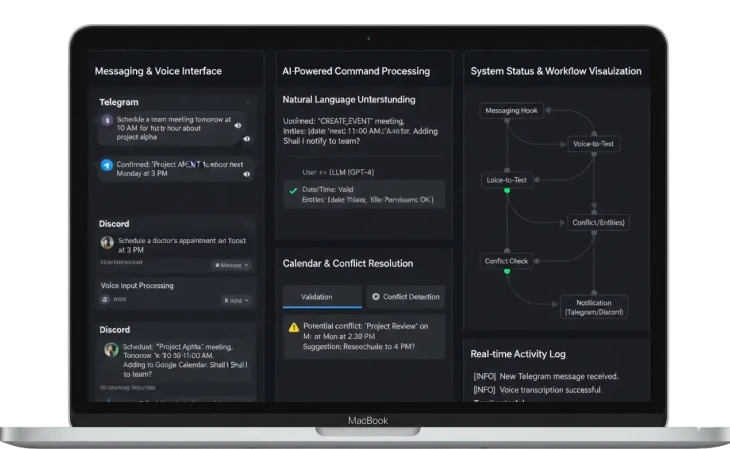The width and height of the screenshot is (730, 449).
Task: Open the dropdown in Voice Input Processing row
Action: (236, 300)
